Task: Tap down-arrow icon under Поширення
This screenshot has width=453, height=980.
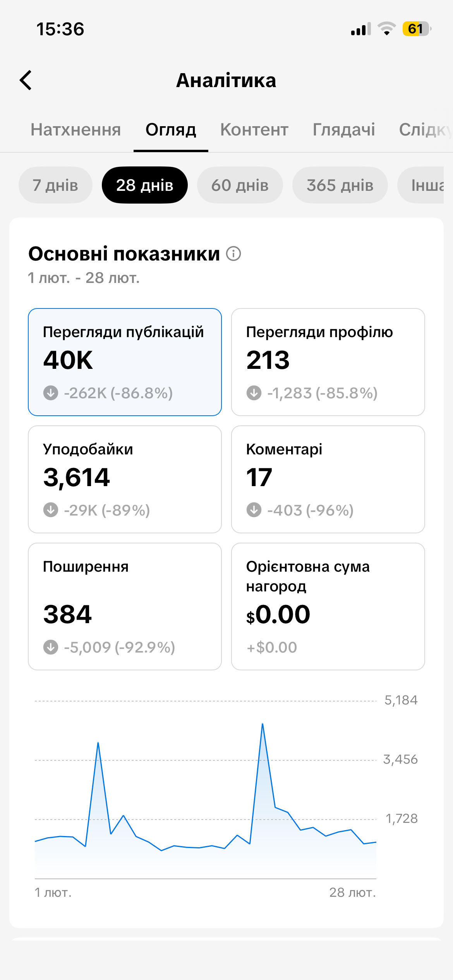Action: pos(51,647)
